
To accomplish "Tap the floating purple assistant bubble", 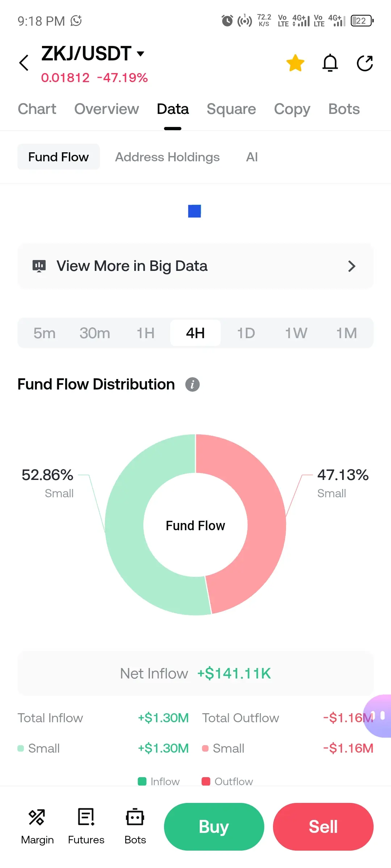I will pyautogui.click(x=378, y=716).
